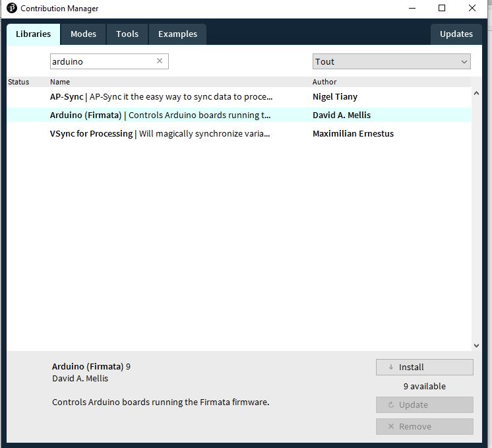Sort by the Status column header
Image resolution: width=492 pixels, height=448 pixels.
18,82
